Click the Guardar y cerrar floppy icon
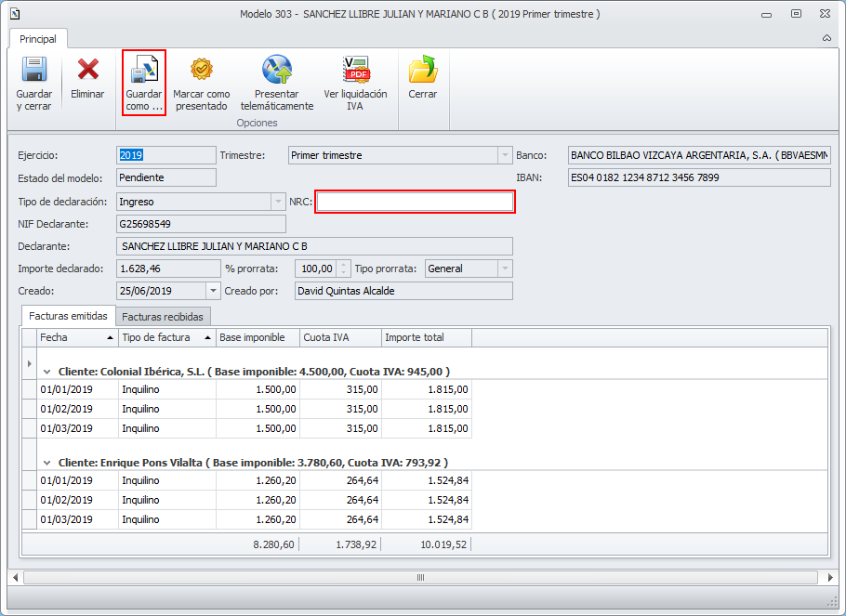The image size is (846, 616). (34, 70)
